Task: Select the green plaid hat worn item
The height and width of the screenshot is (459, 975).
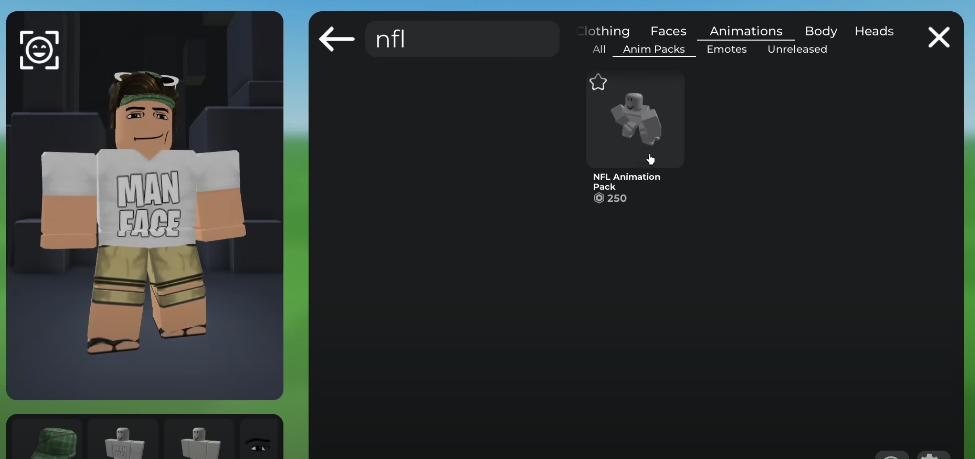Action: coord(47,439)
